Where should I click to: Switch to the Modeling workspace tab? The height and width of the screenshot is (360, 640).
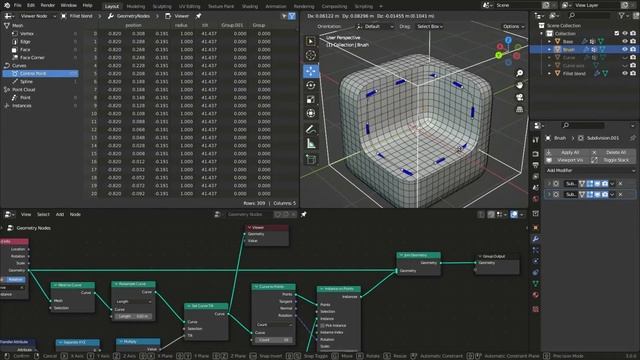[136, 6]
